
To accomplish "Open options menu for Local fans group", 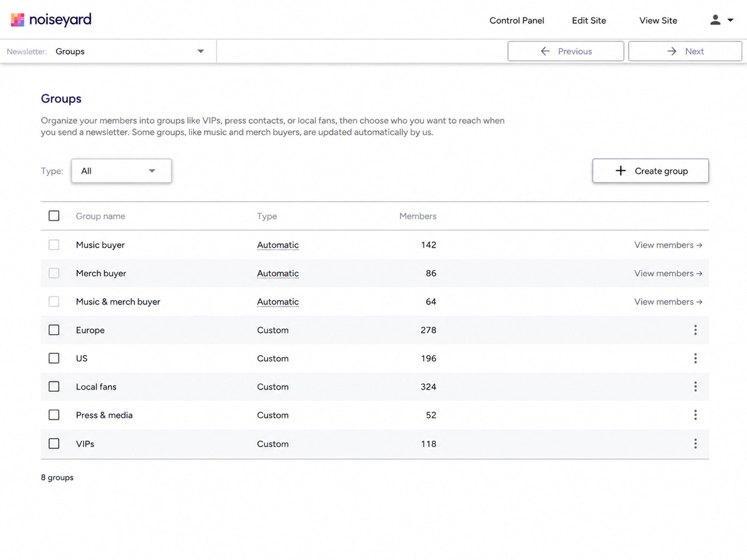I will click(x=695, y=387).
